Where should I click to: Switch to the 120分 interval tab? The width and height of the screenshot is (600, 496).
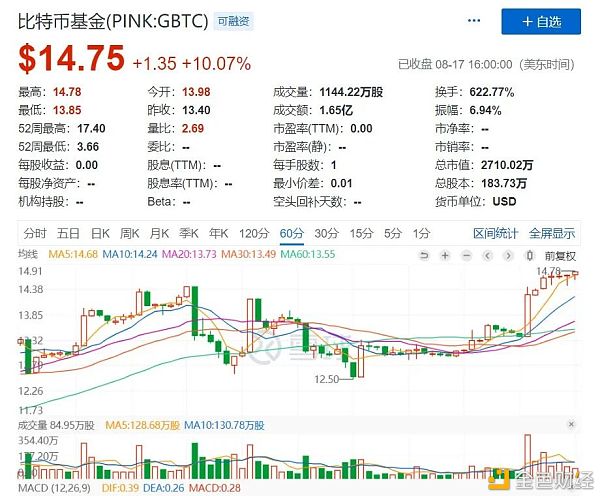[x=254, y=233]
